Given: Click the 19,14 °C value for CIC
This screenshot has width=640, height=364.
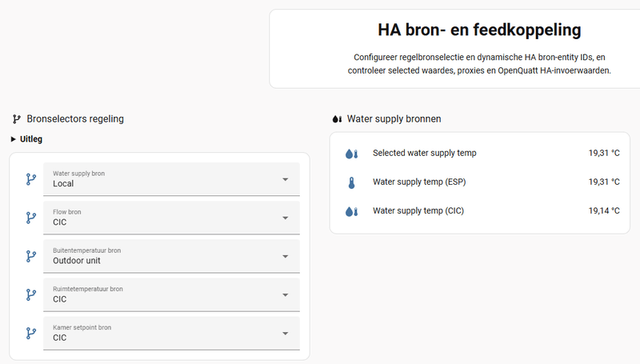Looking at the screenshot, I should point(604,211).
